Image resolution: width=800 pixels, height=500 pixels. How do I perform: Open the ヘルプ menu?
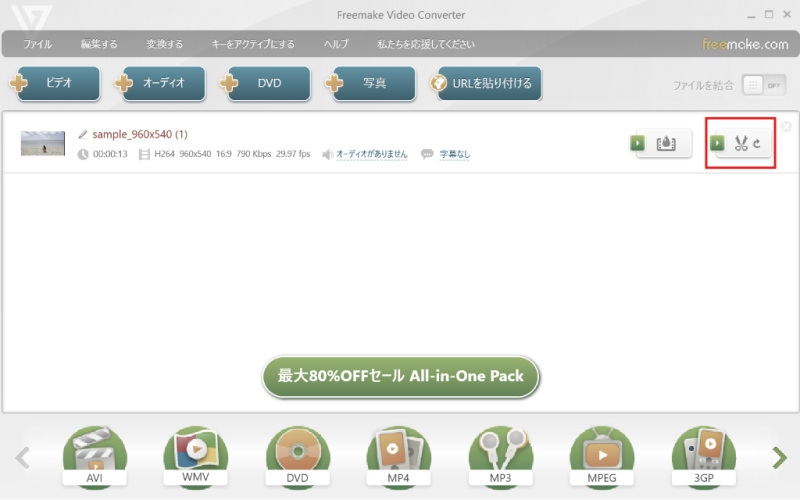[x=336, y=44]
